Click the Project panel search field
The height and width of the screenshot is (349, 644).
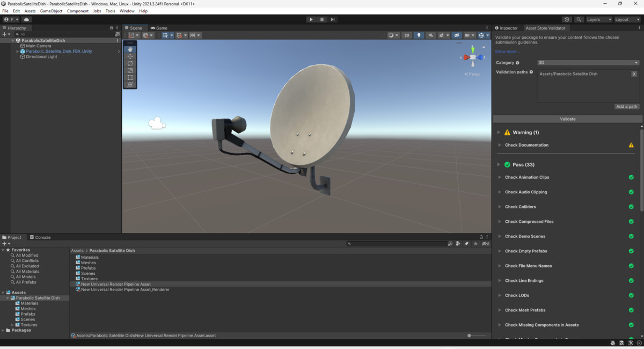pyautogui.click(x=396, y=244)
